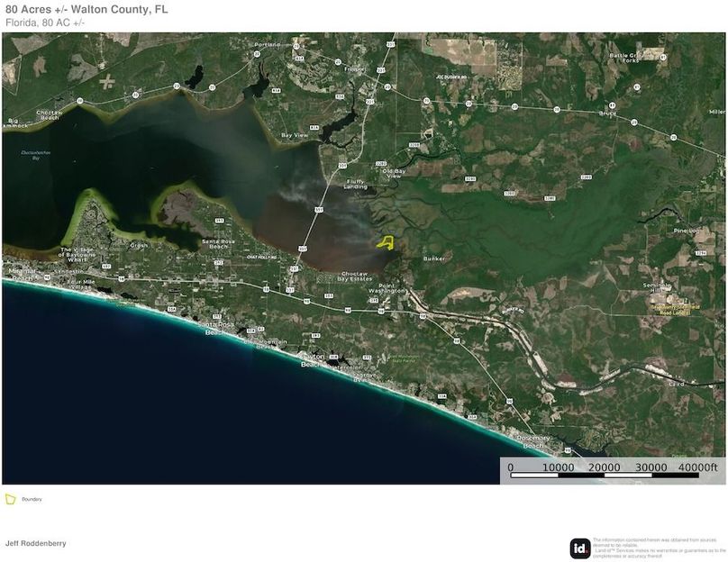Open the Land id logo in the disclaimer
Image resolution: width=728 pixels, height=562 pixels.
(x=579, y=547)
